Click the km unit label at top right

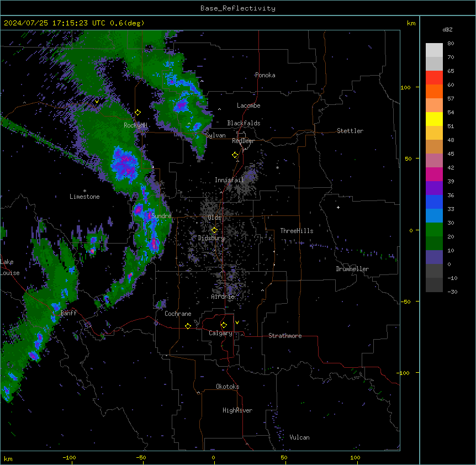(x=411, y=23)
